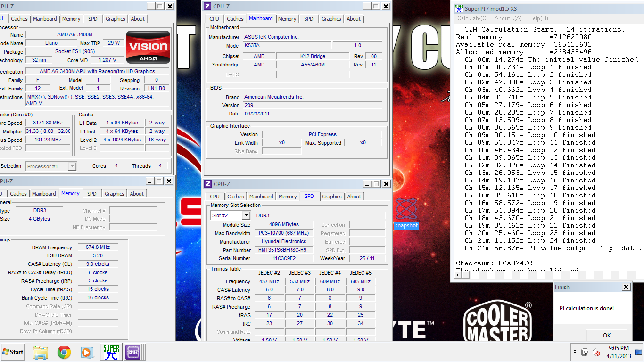Click the AMD A6-3400M name field

75,34
